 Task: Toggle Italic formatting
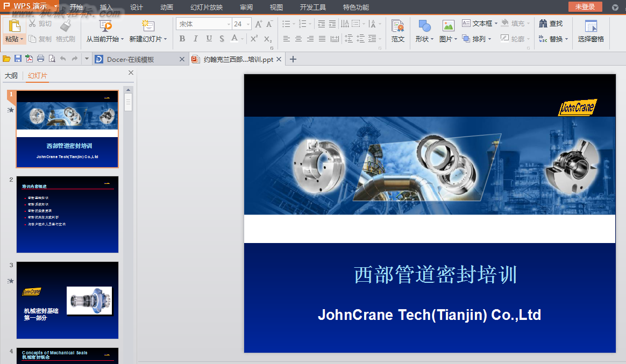(195, 39)
